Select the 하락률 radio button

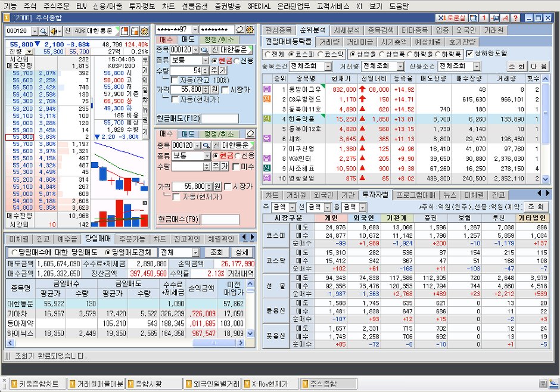pyautogui.click(x=410, y=54)
